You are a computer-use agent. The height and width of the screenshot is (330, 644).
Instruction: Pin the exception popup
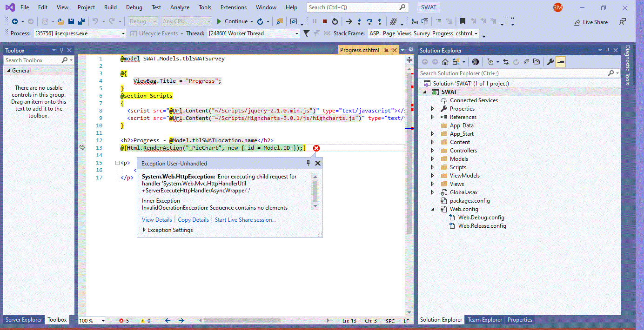[x=308, y=163]
